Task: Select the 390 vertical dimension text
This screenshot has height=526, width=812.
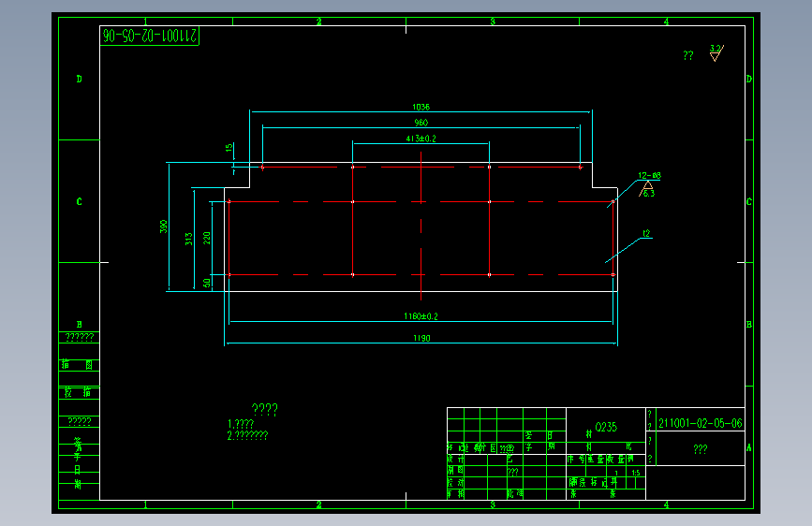Action: pos(164,226)
